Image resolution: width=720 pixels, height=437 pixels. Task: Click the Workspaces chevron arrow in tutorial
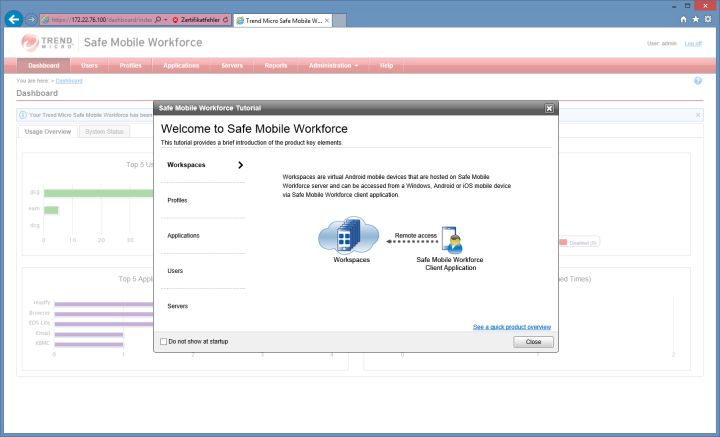coord(240,165)
